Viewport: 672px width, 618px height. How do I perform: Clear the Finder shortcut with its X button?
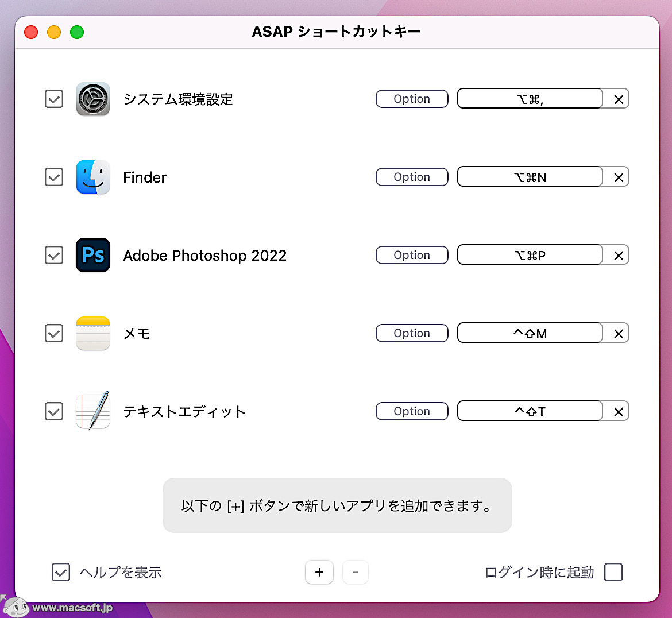tap(619, 177)
